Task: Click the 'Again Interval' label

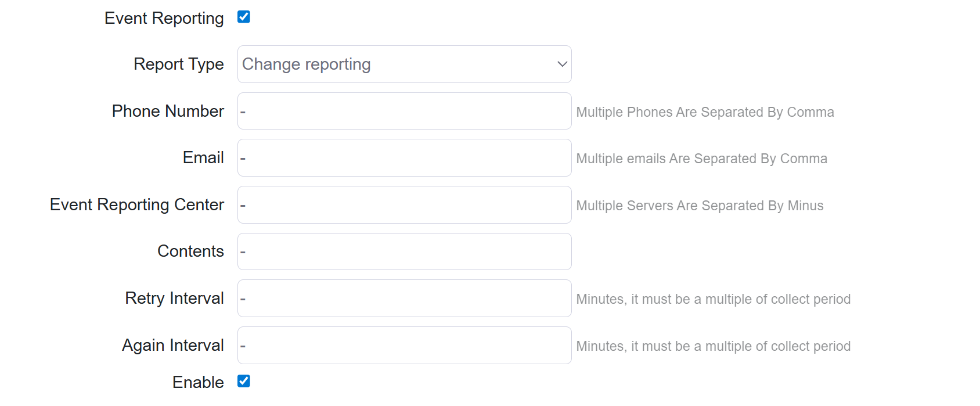Action: (173, 346)
